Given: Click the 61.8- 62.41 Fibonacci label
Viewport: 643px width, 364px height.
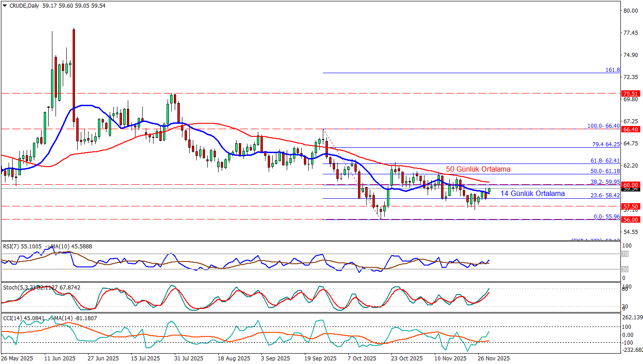Looking at the screenshot, I should click(604, 161).
